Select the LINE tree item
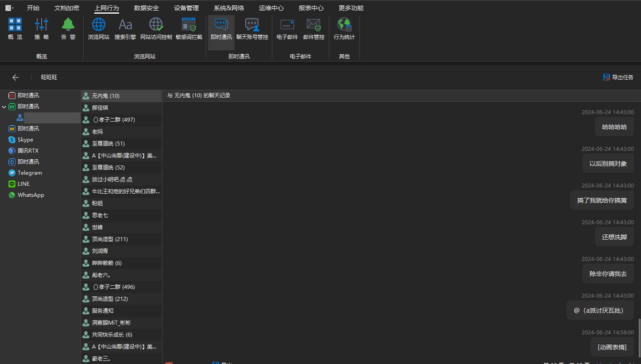 19,184
